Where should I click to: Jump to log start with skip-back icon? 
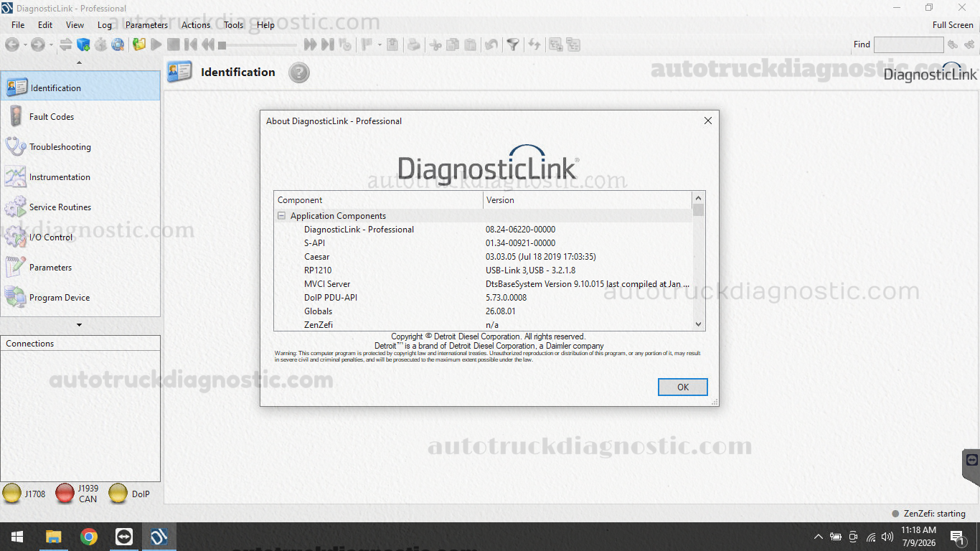pyautogui.click(x=191, y=44)
